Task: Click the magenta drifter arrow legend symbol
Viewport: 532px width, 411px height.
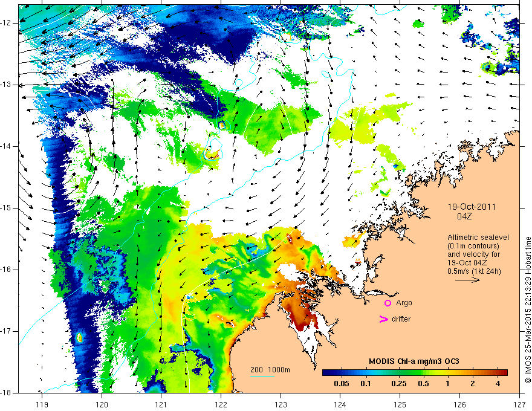Action: point(384,319)
